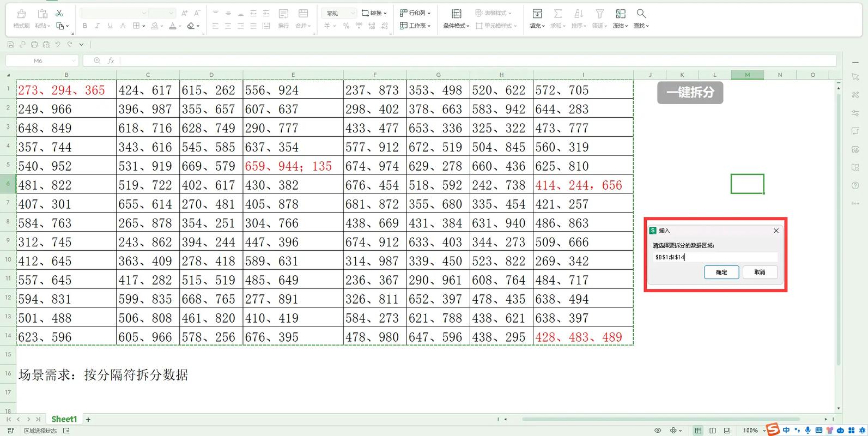Open the number format dropdown showing 常规
Viewport: 868px width, 436px height.
click(x=338, y=13)
